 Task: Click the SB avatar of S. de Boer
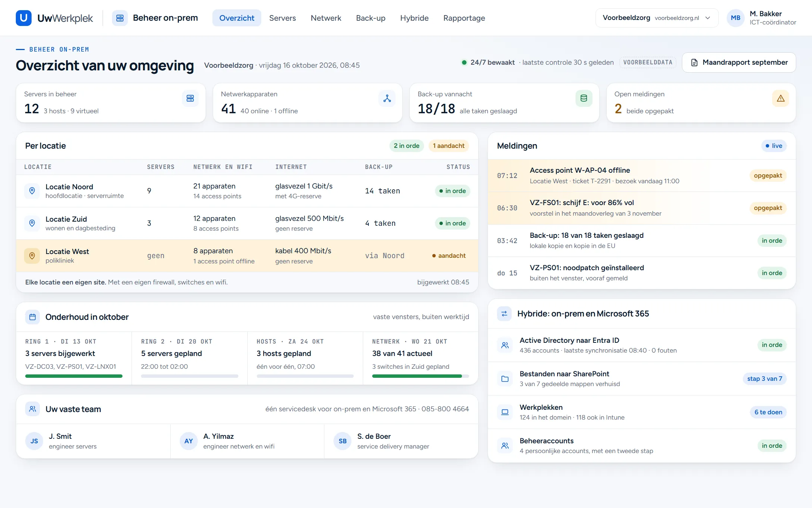point(342,441)
